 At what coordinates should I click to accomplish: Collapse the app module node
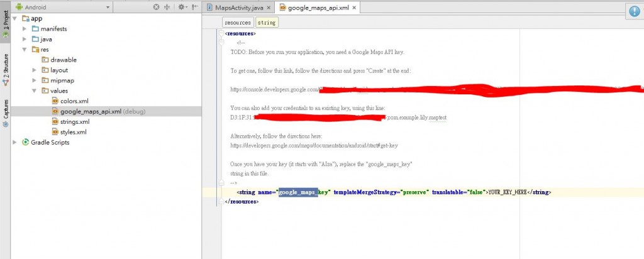(15, 18)
